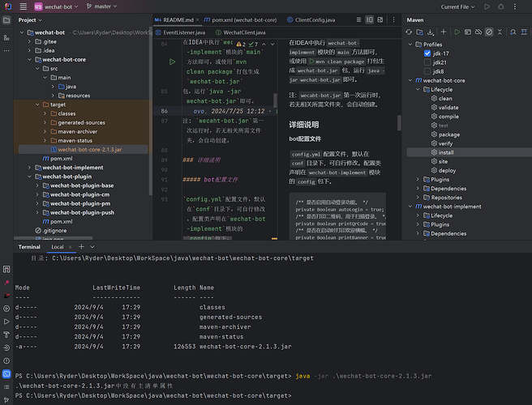
Task: Select clean lifecycle goal
Action: point(445,99)
